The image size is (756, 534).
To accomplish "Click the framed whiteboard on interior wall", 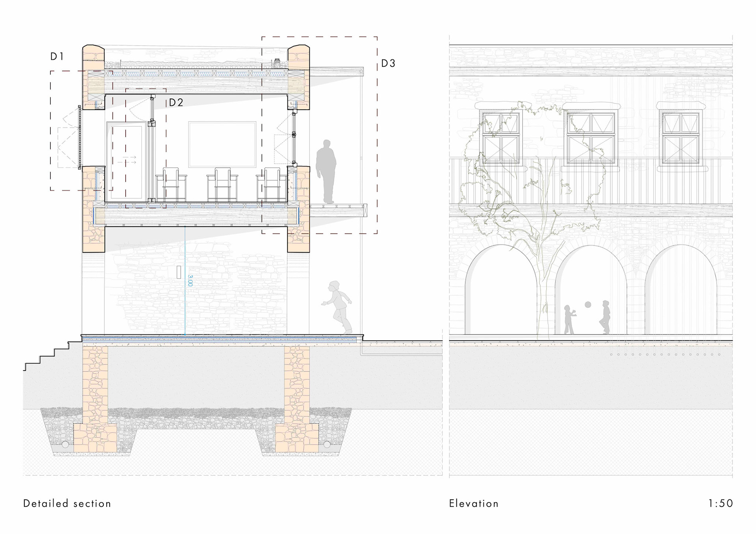I will [222, 144].
